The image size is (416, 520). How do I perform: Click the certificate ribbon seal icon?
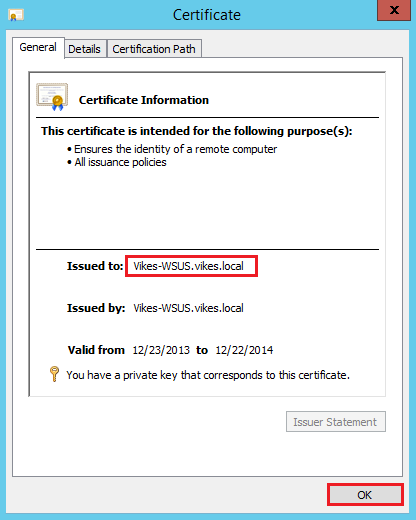coord(52,97)
